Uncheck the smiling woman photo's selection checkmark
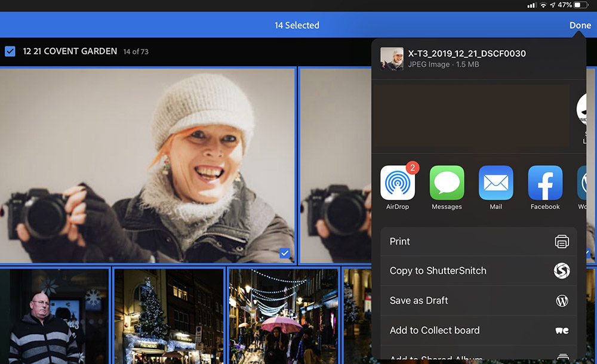This screenshot has height=364, width=597. point(285,254)
